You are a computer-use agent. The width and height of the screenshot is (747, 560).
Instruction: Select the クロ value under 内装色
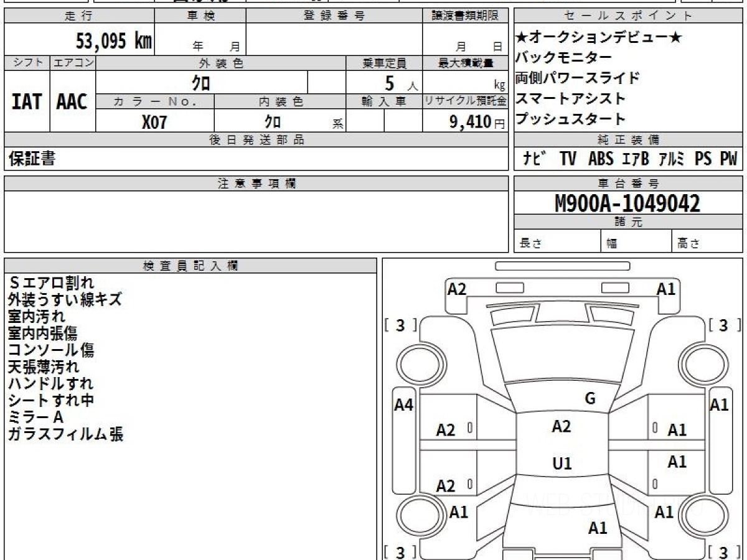click(272, 121)
